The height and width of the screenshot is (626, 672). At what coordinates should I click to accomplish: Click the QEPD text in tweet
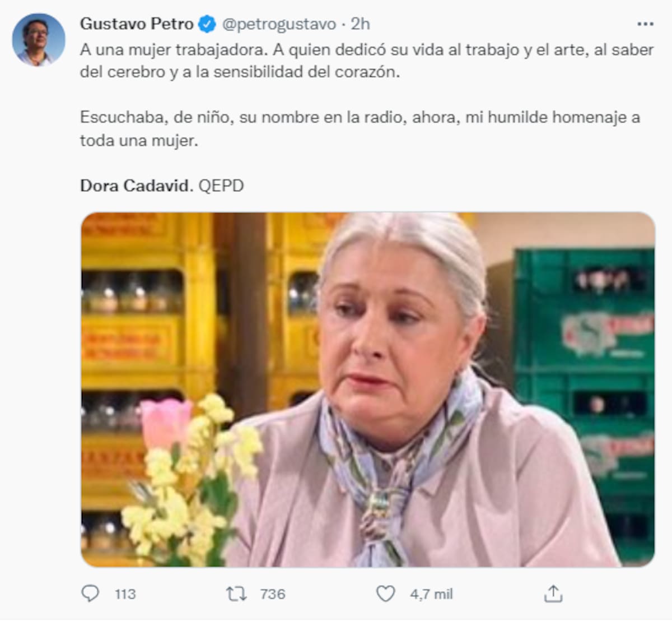point(221,186)
